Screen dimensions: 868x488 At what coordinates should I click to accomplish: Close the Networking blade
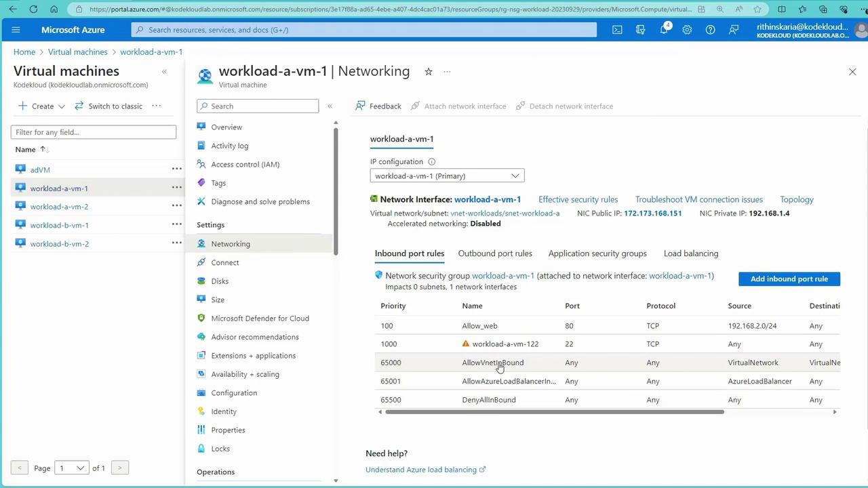852,72
